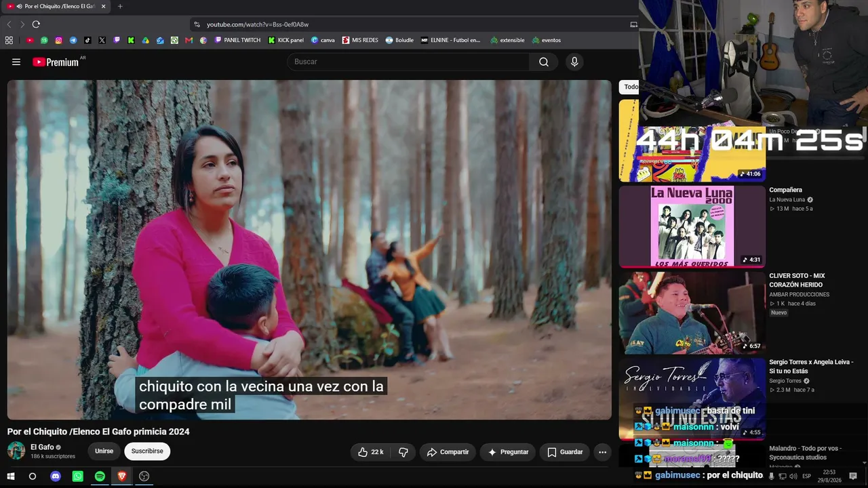The image size is (868, 488).
Task: Click the Compartir share button
Action: 448,452
